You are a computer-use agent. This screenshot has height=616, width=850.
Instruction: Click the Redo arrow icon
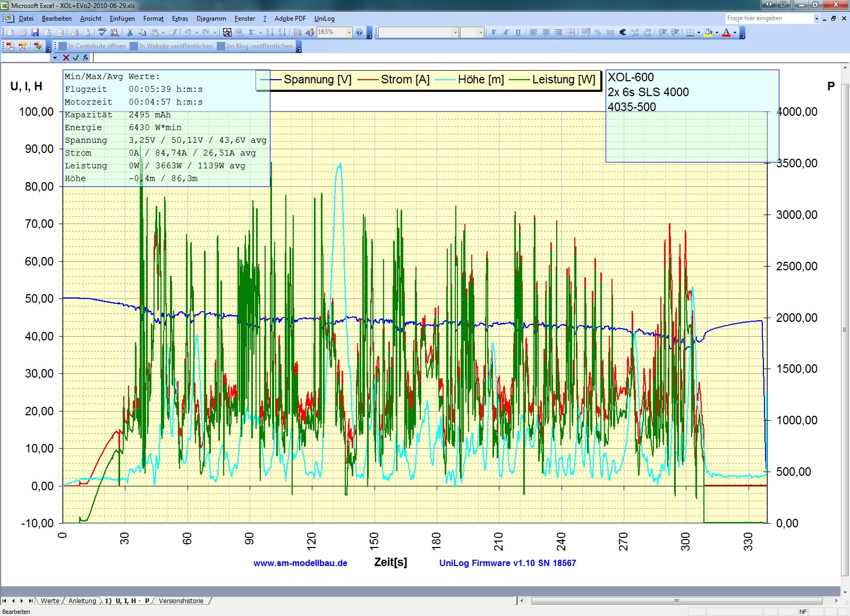point(206,32)
